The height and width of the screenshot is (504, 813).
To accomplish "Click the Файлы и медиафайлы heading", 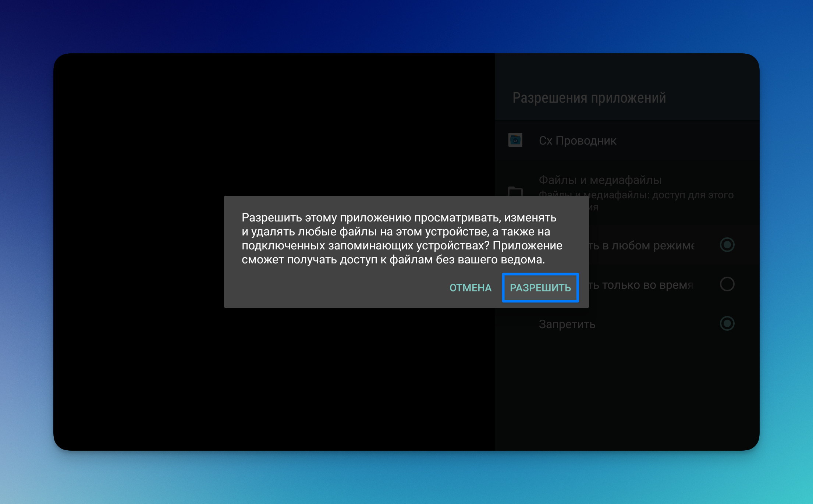I will click(x=600, y=180).
